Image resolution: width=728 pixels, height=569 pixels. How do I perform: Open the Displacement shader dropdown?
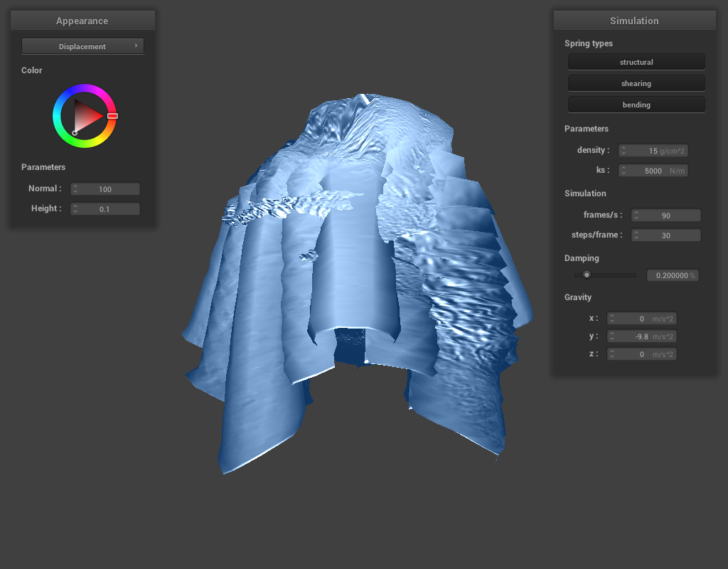82,46
